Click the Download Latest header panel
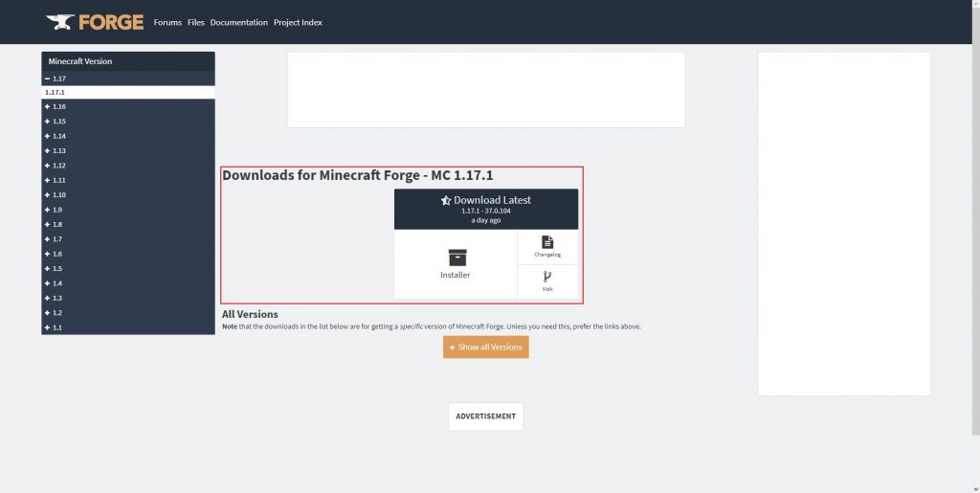This screenshot has height=493, width=980. 485,210
